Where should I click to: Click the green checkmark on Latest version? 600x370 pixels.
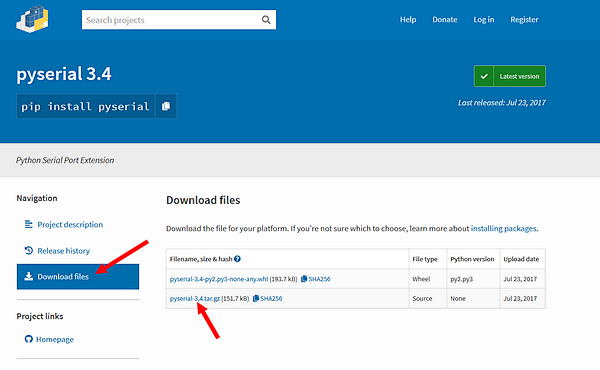[x=484, y=76]
